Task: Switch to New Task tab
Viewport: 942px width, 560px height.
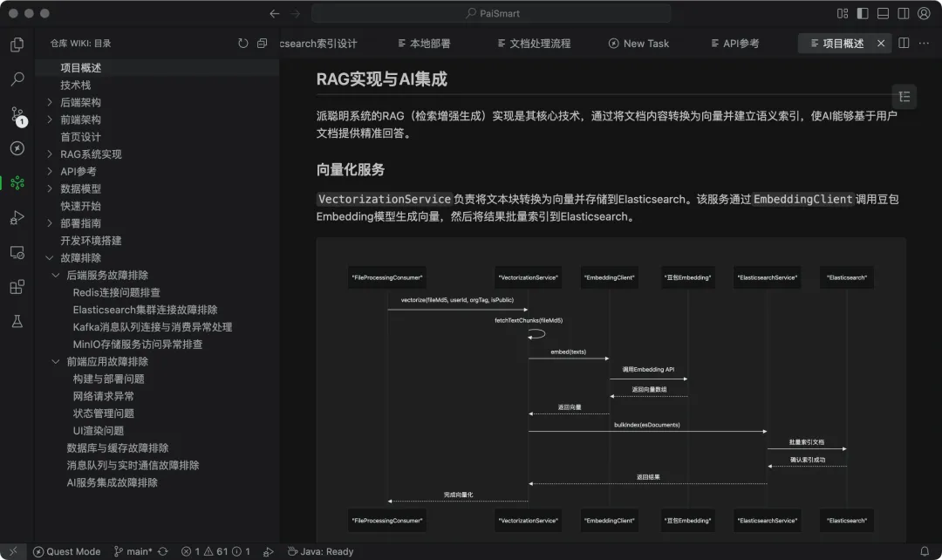Action: coord(638,44)
